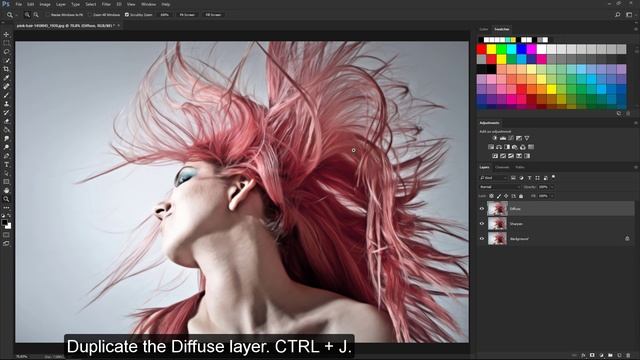The width and height of the screenshot is (640, 360).
Task: Pick the yellow swatch in top row
Action: [x=491, y=49]
